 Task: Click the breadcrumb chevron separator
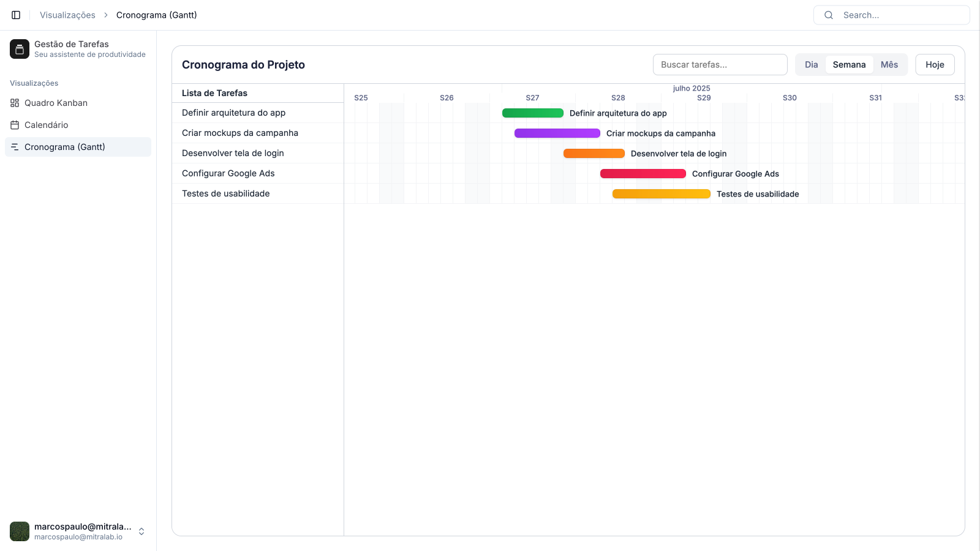pos(105,15)
